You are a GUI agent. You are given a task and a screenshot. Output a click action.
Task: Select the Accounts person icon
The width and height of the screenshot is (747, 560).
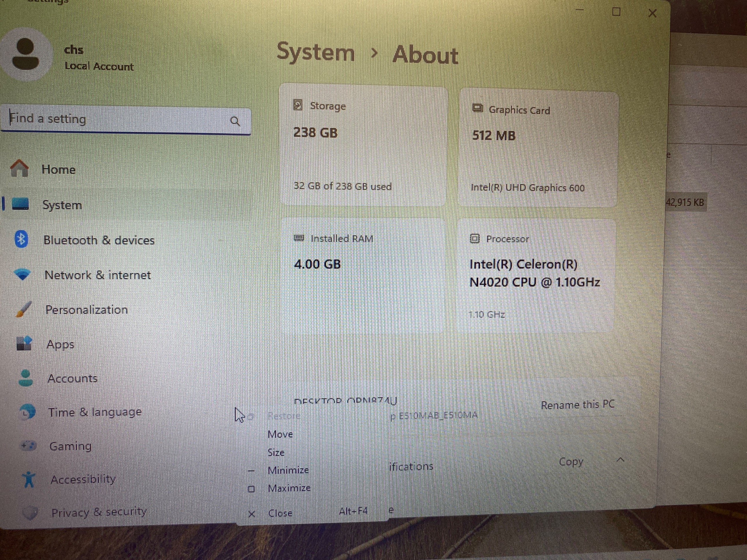pyautogui.click(x=26, y=378)
